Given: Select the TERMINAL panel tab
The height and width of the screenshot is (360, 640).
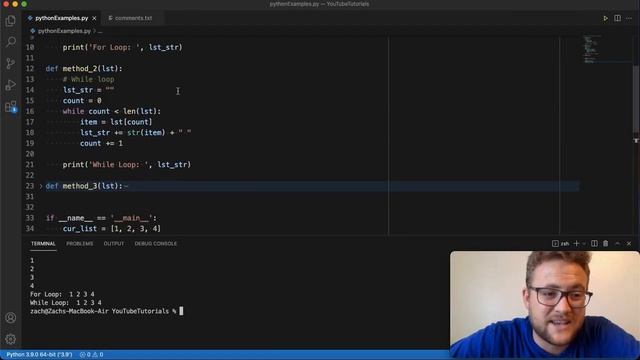Looking at the screenshot, I should tap(43, 244).
